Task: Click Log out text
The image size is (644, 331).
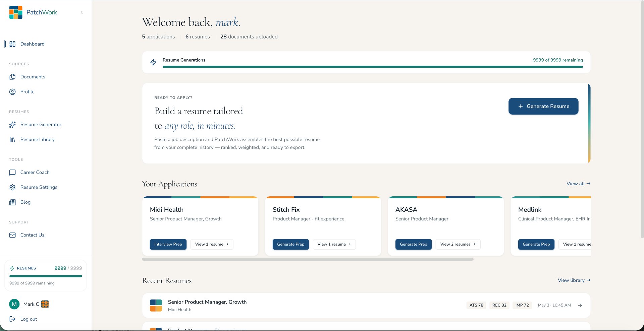Action: click(29, 319)
